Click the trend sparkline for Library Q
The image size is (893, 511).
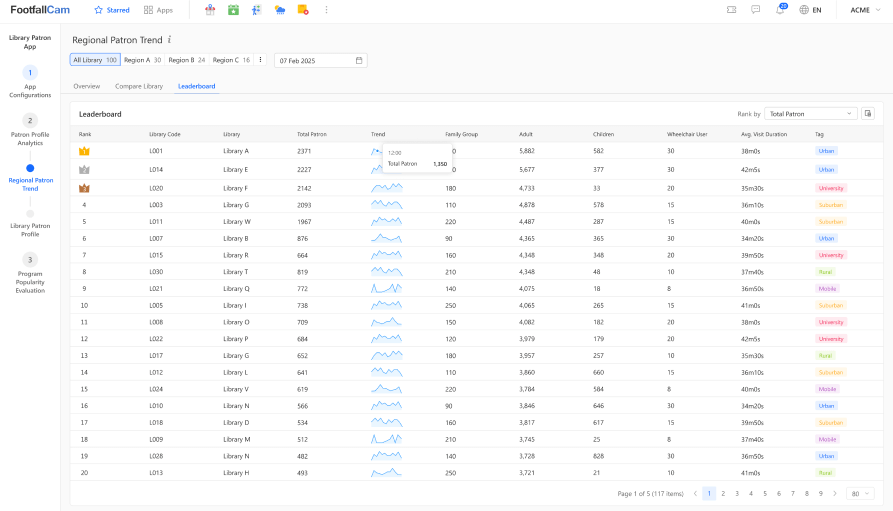click(x=387, y=288)
